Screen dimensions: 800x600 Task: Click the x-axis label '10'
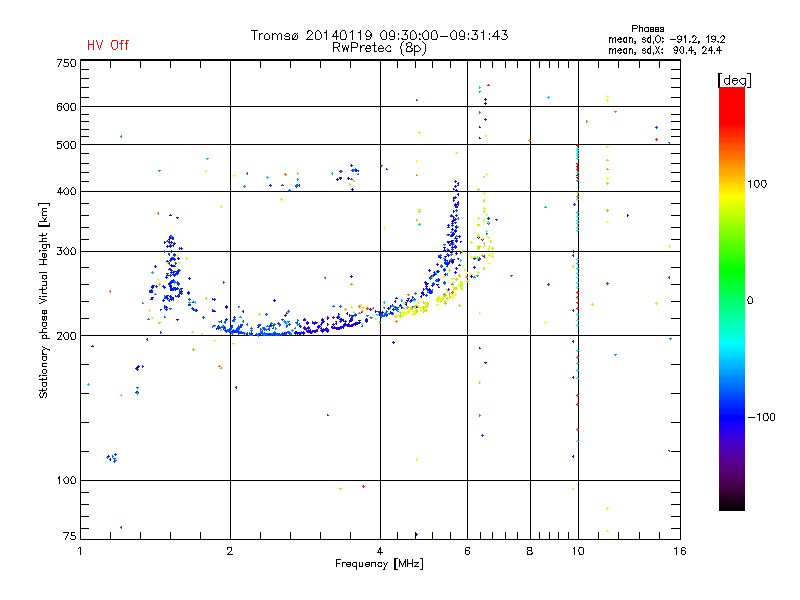(578, 551)
